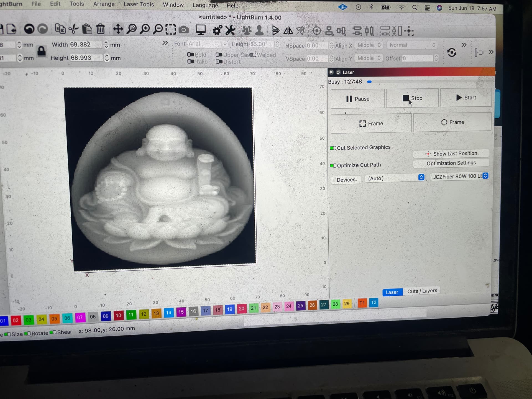
Task: Toggle the Distort switch
Action: (x=219, y=62)
